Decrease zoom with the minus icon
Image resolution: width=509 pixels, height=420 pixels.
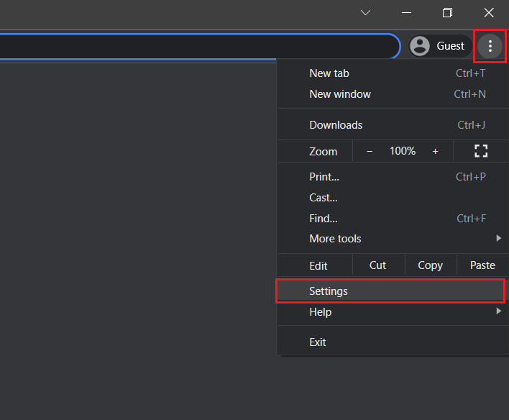[370, 151]
